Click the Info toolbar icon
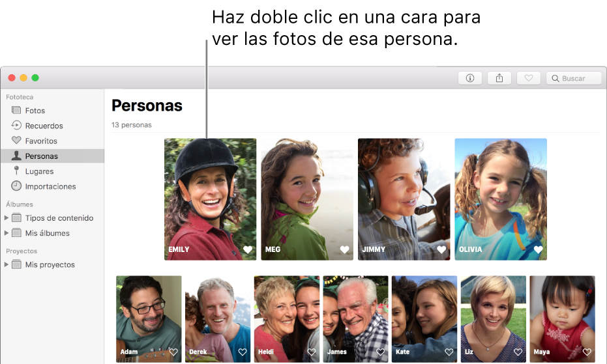The height and width of the screenshot is (364, 607). (x=470, y=78)
